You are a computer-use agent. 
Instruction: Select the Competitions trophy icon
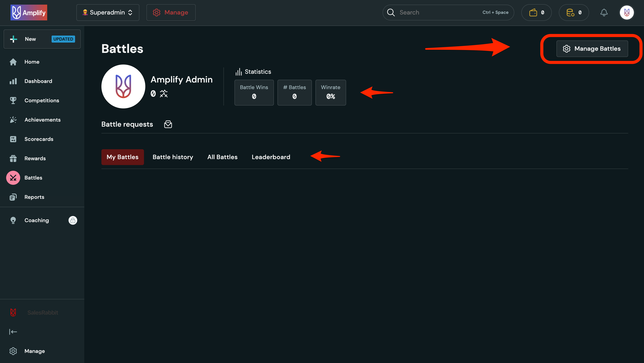tap(13, 100)
